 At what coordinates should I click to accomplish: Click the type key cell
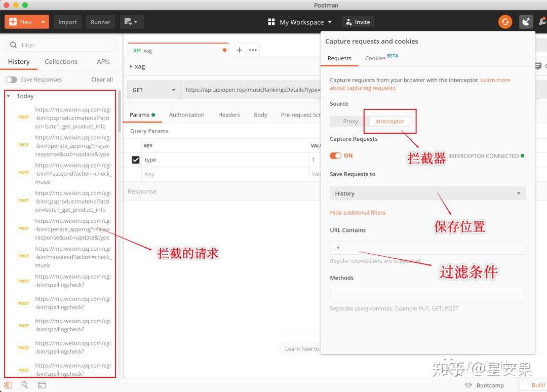[224, 160]
